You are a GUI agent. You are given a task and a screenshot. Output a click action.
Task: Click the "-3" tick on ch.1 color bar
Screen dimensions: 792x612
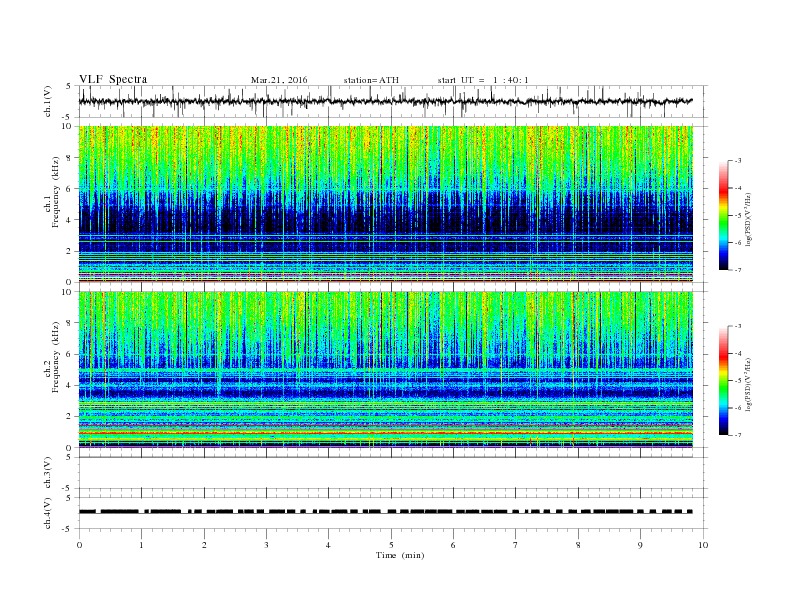coord(738,161)
